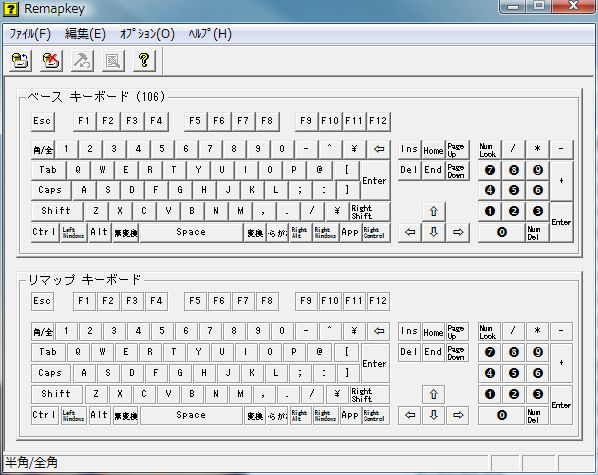This screenshot has height=475, width=598.
Task: Click right arrow key in base keyboard
Action: 458,232
